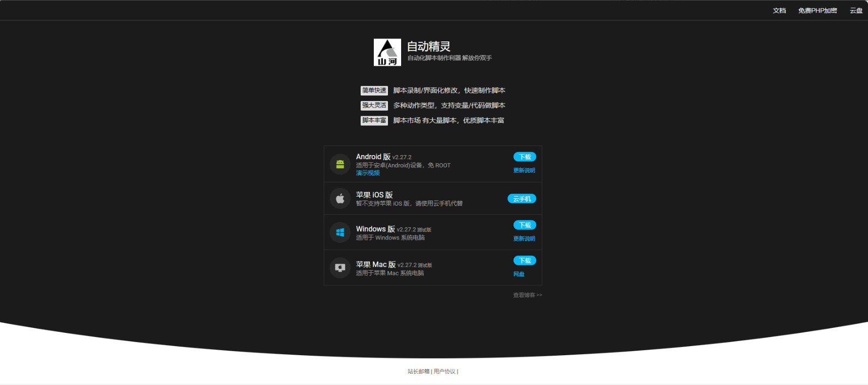868x385 pixels.
Task: Click the 苹果 Mac 版 heading text
Action: click(376, 264)
